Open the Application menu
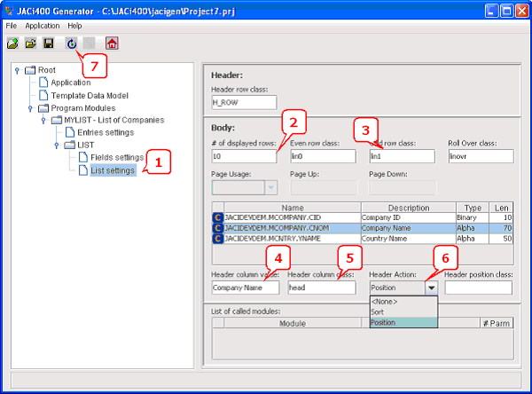This screenshot has height=394, width=532. coord(42,26)
